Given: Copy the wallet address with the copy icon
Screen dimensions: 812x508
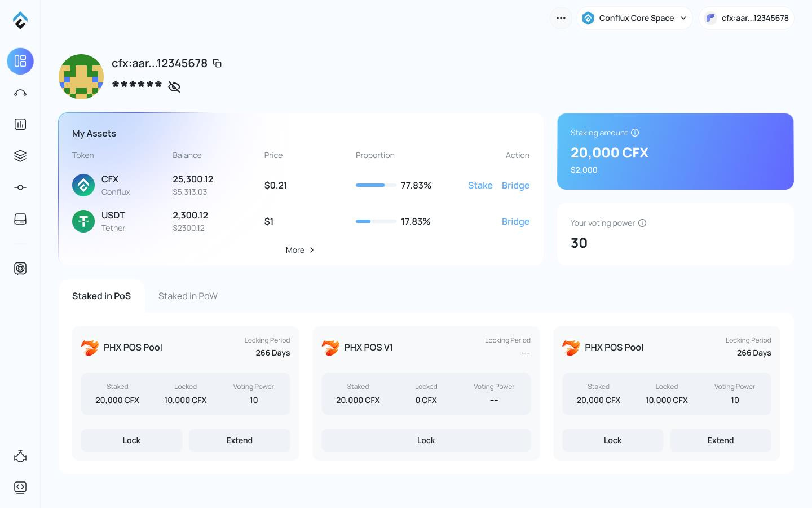Looking at the screenshot, I should coord(217,63).
